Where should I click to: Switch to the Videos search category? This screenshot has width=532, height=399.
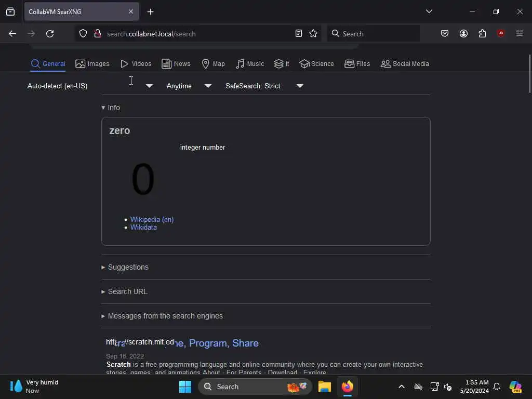pos(136,64)
